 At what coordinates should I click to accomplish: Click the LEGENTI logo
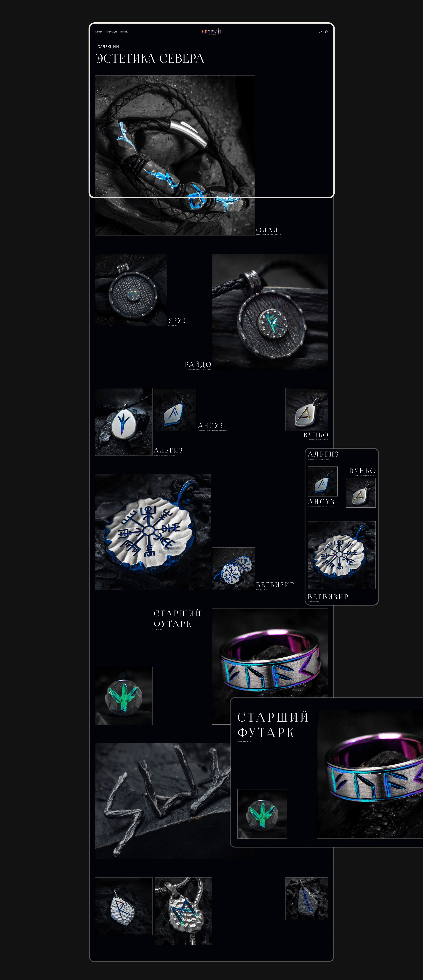211,32
